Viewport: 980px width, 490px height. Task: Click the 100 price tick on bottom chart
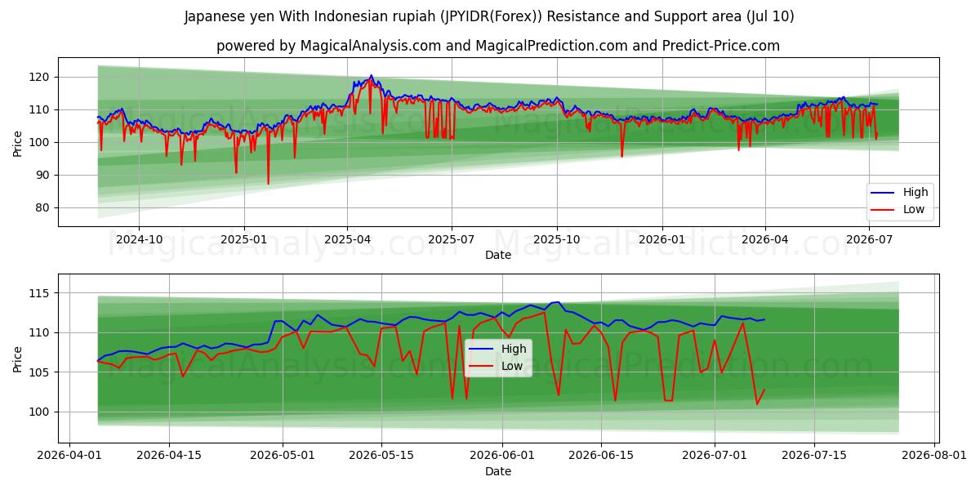click(41, 412)
